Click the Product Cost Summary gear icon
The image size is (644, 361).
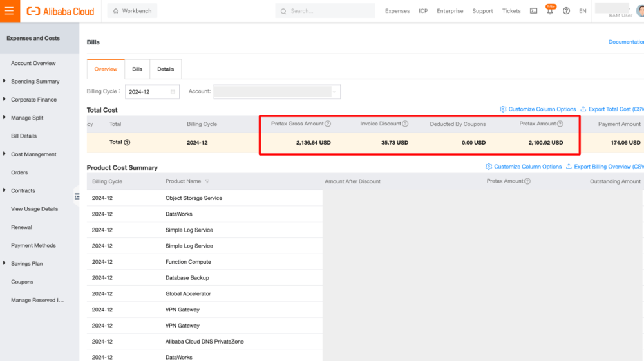click(488, 167)
